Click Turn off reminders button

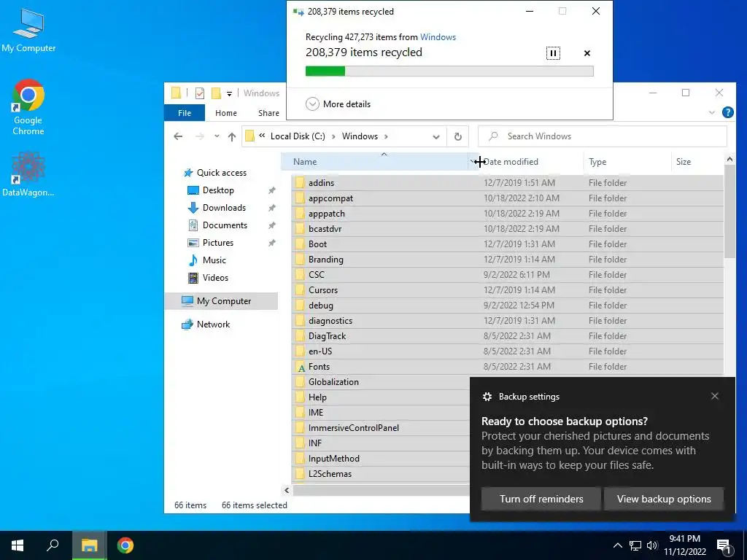pos(541,499)
